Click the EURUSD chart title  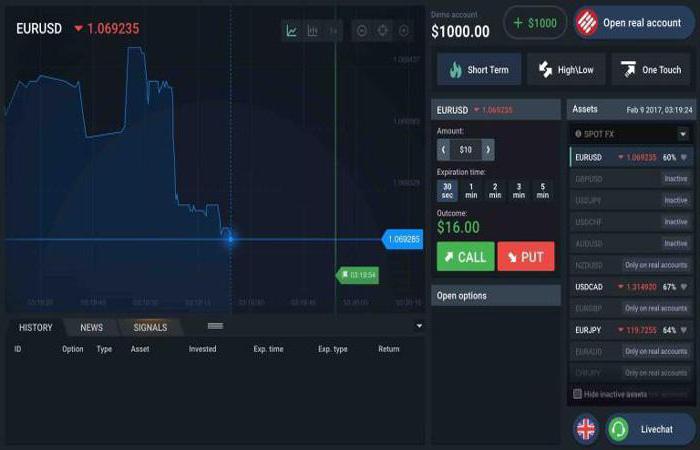39,29
